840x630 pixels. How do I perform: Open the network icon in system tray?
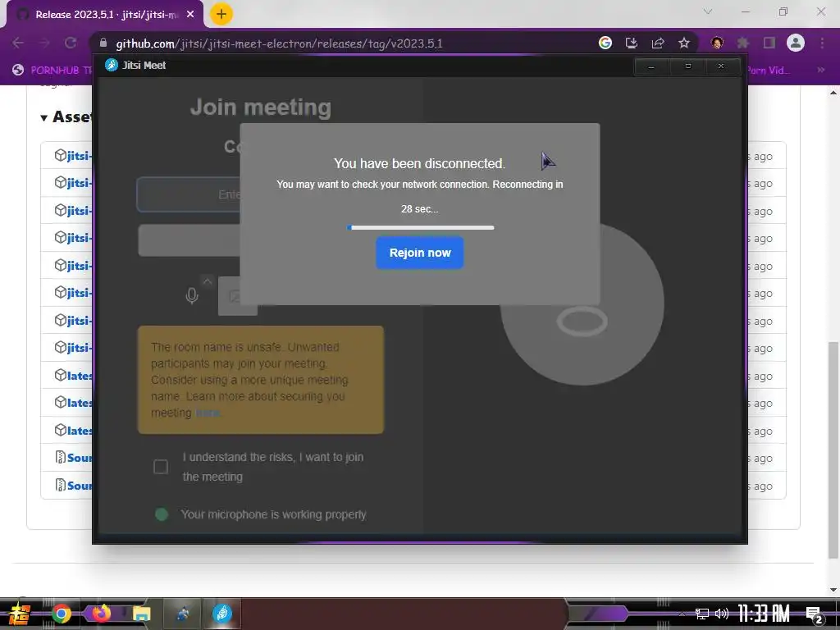[x=702, y=614]
